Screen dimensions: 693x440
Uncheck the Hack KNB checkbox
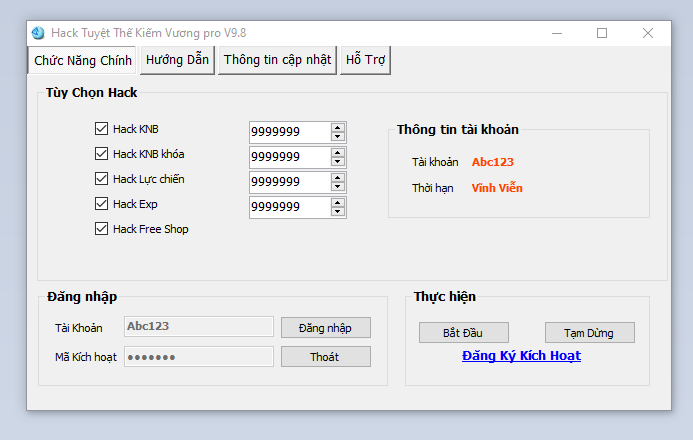click(x=101, y=129)
